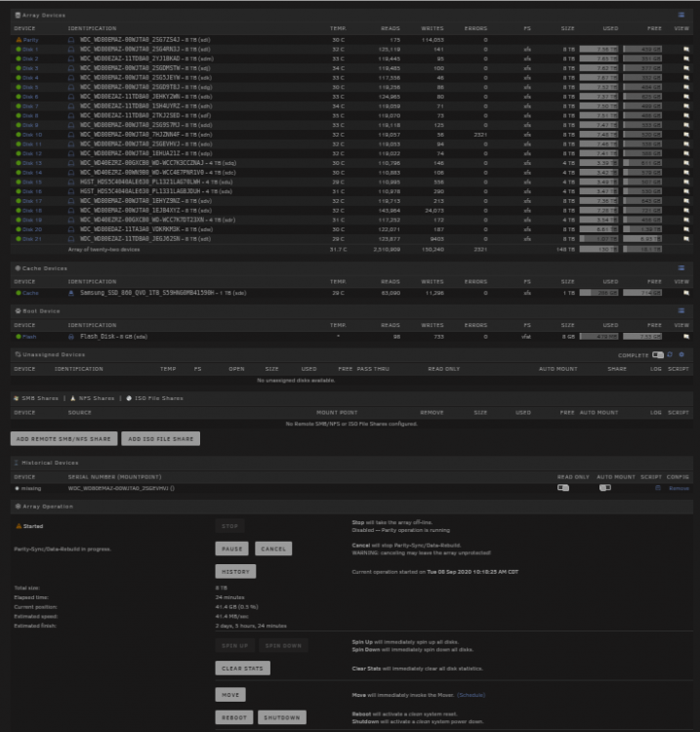Switch to the NFS Shares tab
The height and width of the screenshot is (732, 700).
[x=92, y=398]
